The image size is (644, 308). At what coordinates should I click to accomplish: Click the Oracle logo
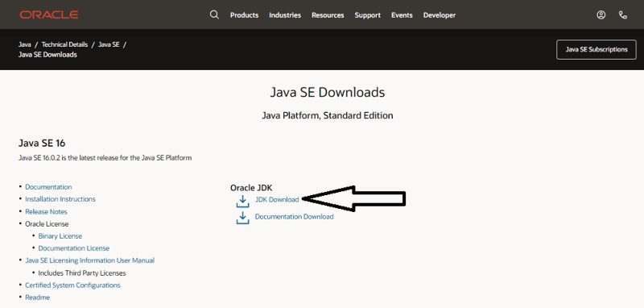(x=49, y=15)
